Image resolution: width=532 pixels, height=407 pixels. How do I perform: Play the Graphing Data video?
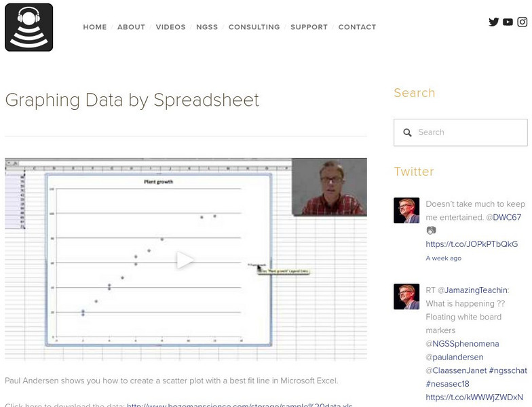pos(185,260)
